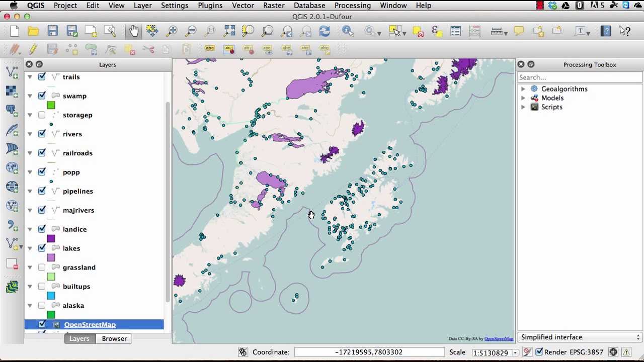Expand Models in Processing Toolbox
The height and width of the screenshot is (362, 644).
(x=523, y=98)
